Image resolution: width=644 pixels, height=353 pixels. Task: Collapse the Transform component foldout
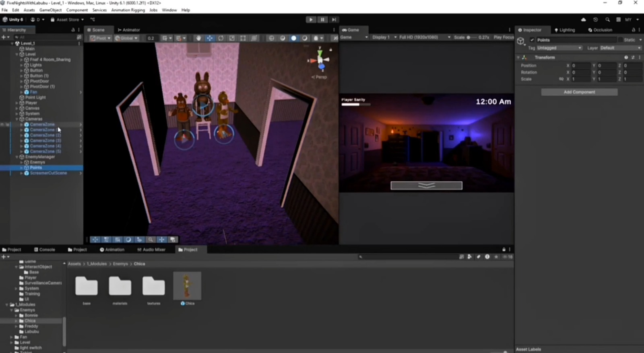pyautogui.click(x=518, y=57)
